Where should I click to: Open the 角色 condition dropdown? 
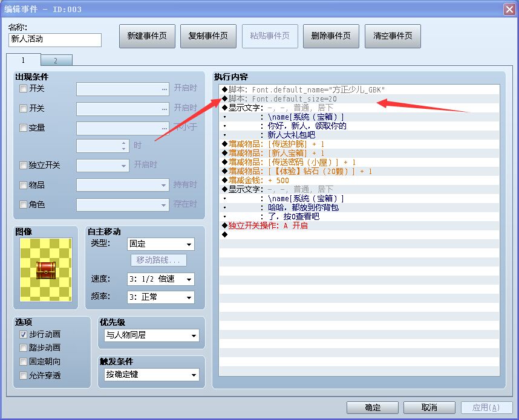tap(122, 205)
